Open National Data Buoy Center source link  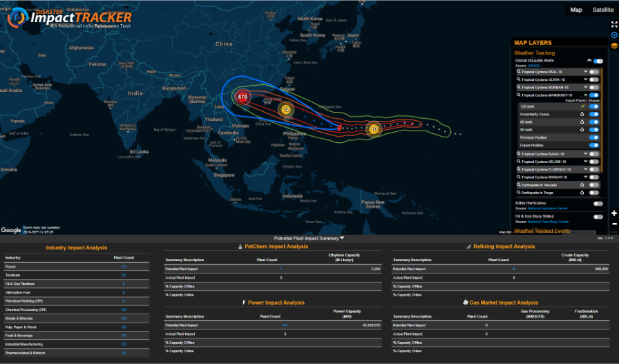click(x=549, y=222)
